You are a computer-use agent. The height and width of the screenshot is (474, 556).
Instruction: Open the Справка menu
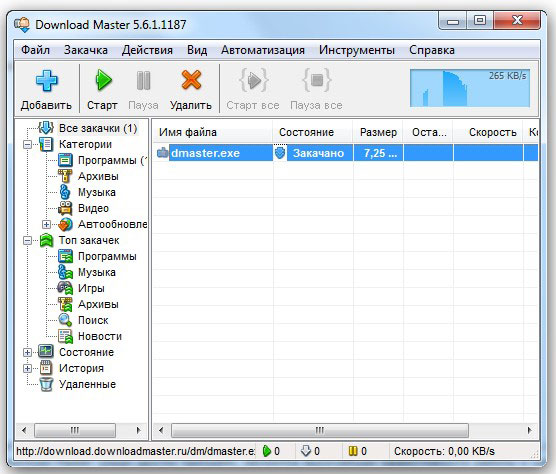click(x=432, y=50)
